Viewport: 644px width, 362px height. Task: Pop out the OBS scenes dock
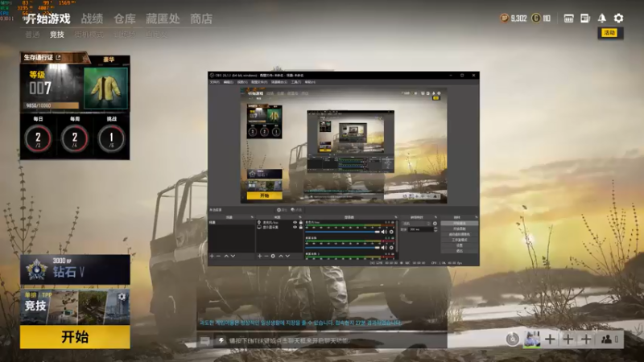pyautogui.click(x=252, y=217)
